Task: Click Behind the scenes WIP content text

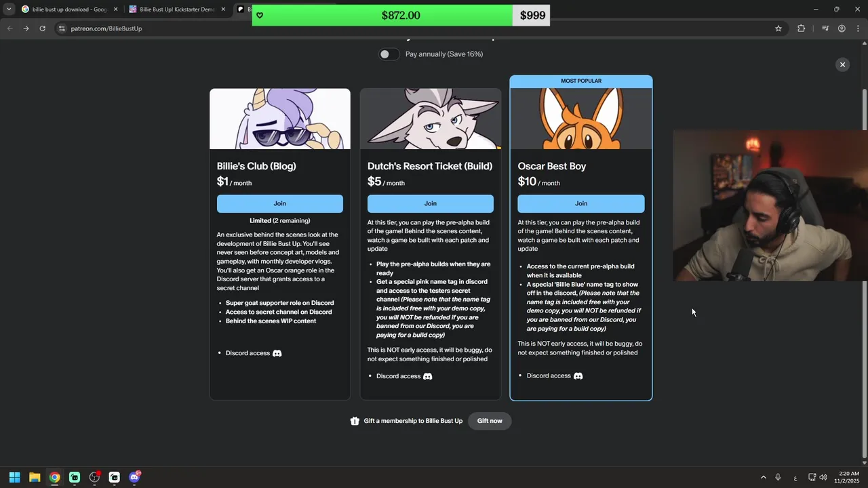Action: coord(271,321)
